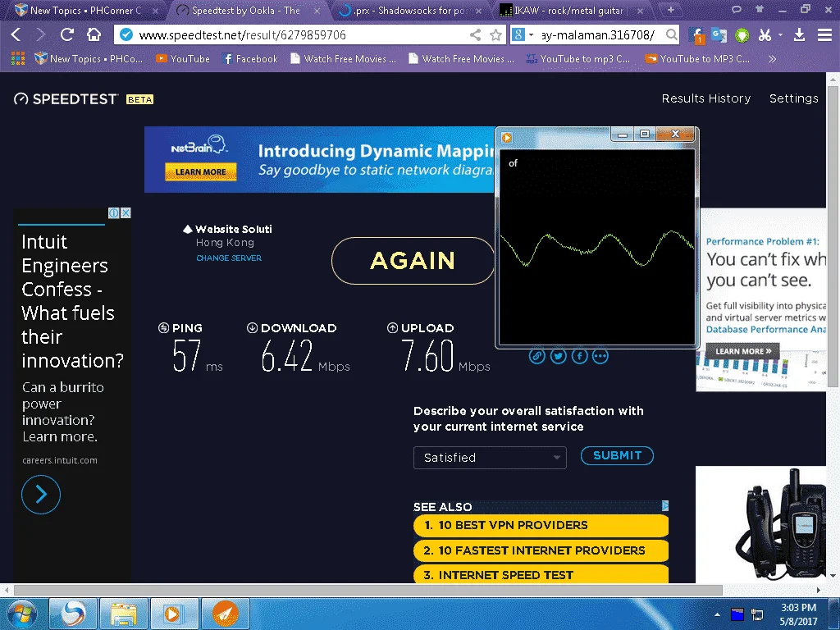The width and height of the screenshot is (840, 630).
Task: Click the green shield extension icon
Action: pos(742,35)
